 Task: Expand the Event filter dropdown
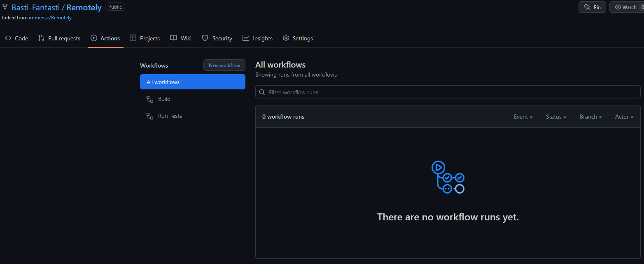tap(523, 117)
